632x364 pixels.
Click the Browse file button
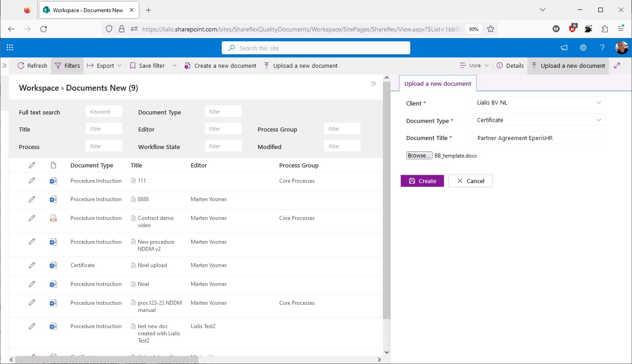[419, 156]
